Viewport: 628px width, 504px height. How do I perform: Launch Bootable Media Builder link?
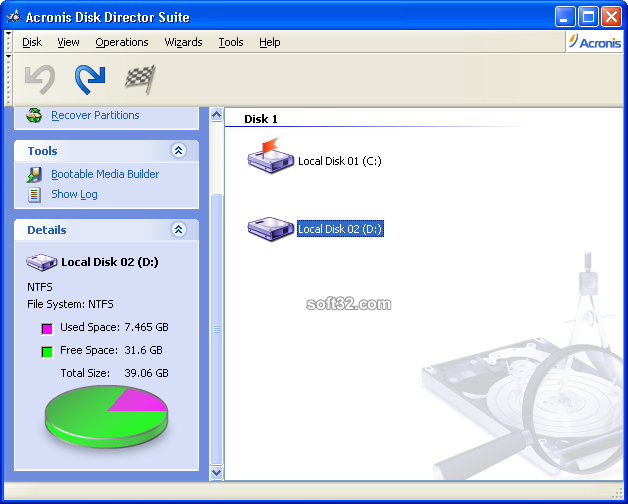pyautogui.click(x=105, y=174)
